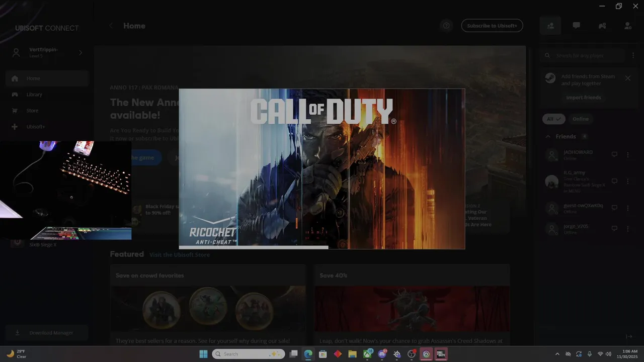Click Import friends button
This screenshot has width=644, height=362.
point(584,98)
